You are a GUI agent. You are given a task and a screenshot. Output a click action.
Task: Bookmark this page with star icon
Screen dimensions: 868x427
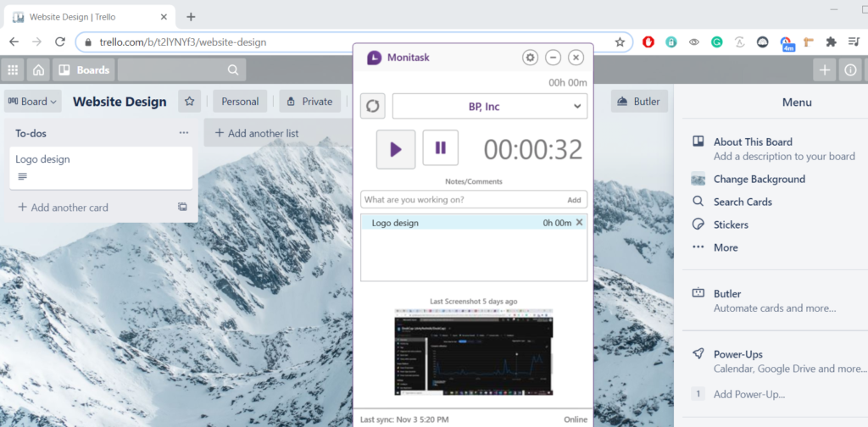click(x=620, y=42)
